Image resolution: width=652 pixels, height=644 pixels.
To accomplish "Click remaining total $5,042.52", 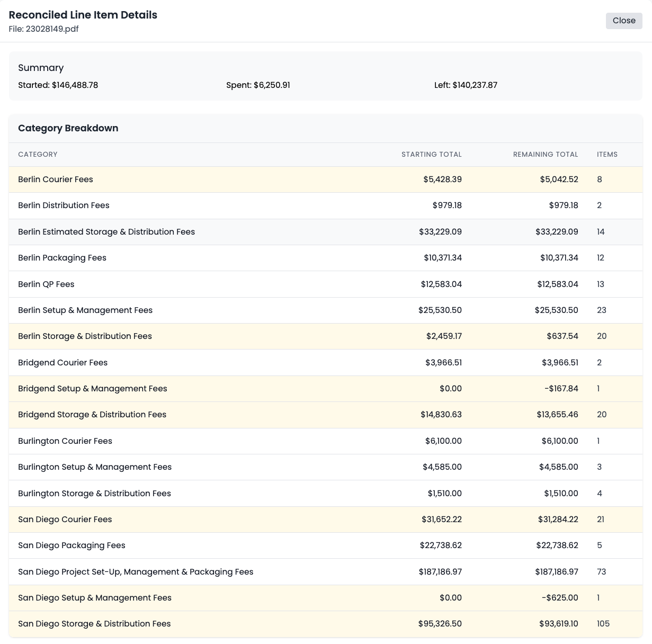I will 559,180.
